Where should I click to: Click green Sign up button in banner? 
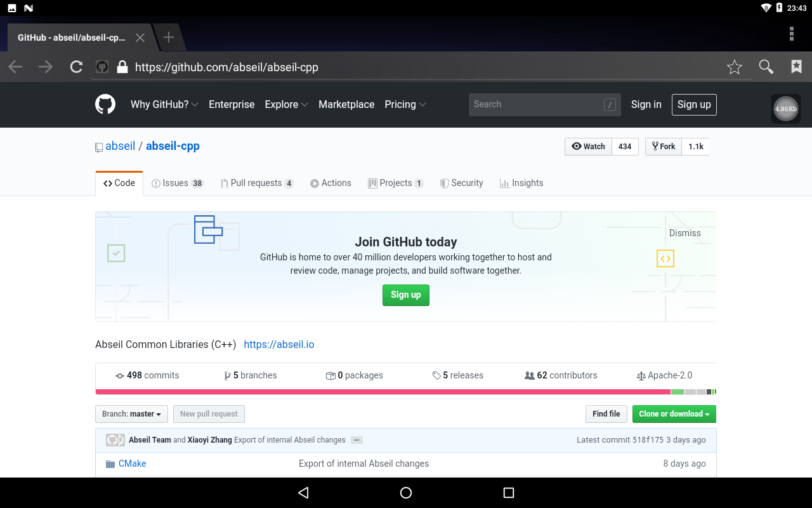406,295
